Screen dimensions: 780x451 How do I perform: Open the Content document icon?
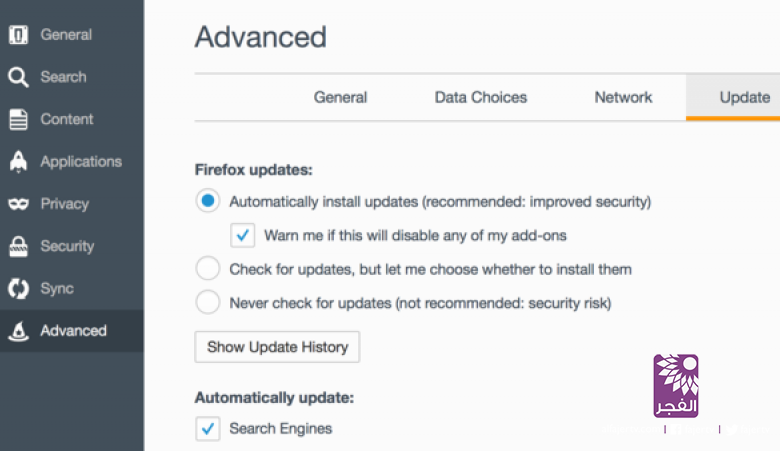click(17, 120)
